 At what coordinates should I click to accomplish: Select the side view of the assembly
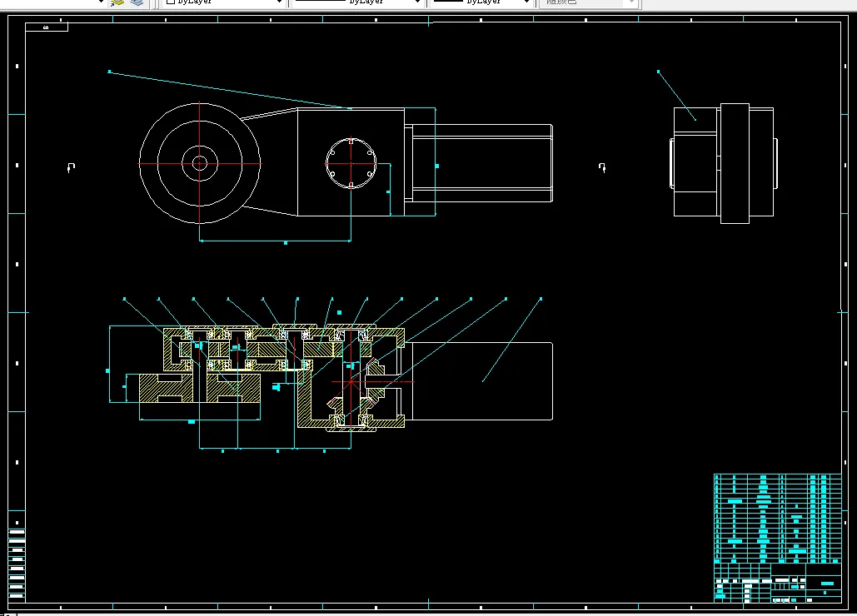tap(725, 162)
